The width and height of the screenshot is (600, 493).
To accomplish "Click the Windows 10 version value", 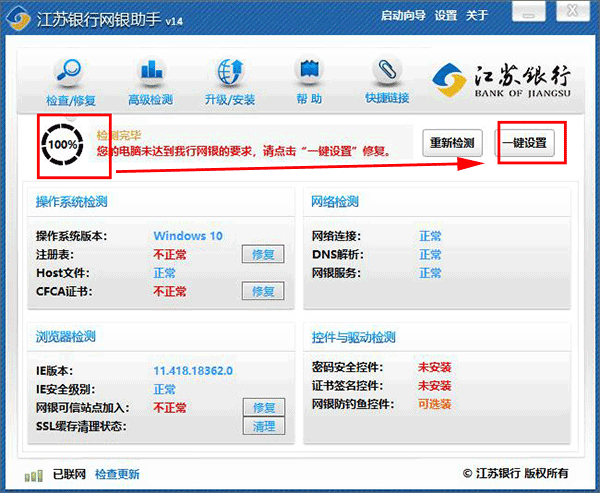I will click(x=188, y=236).
